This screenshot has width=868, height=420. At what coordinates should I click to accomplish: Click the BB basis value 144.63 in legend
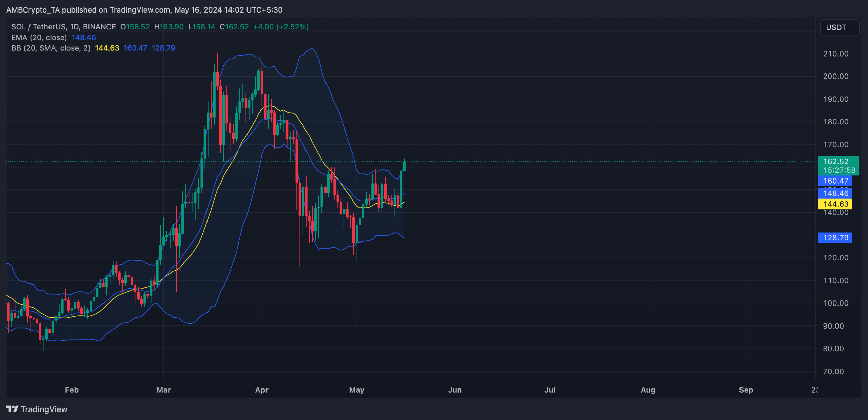107,48
